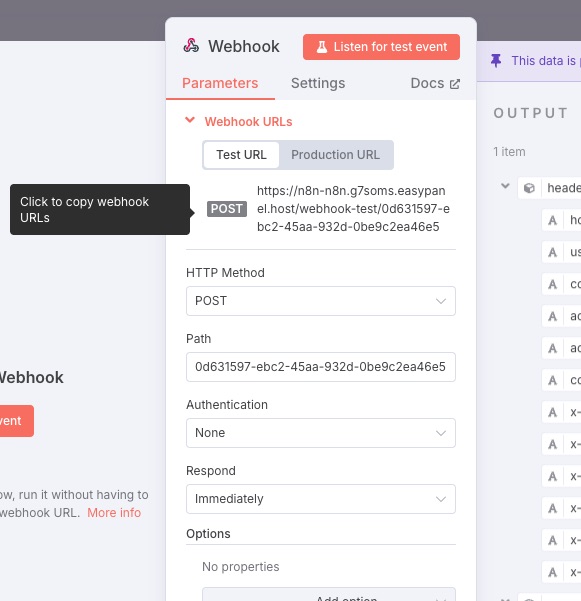Click the POST method badge
The image size is (581, 601).
click(227, 209)
